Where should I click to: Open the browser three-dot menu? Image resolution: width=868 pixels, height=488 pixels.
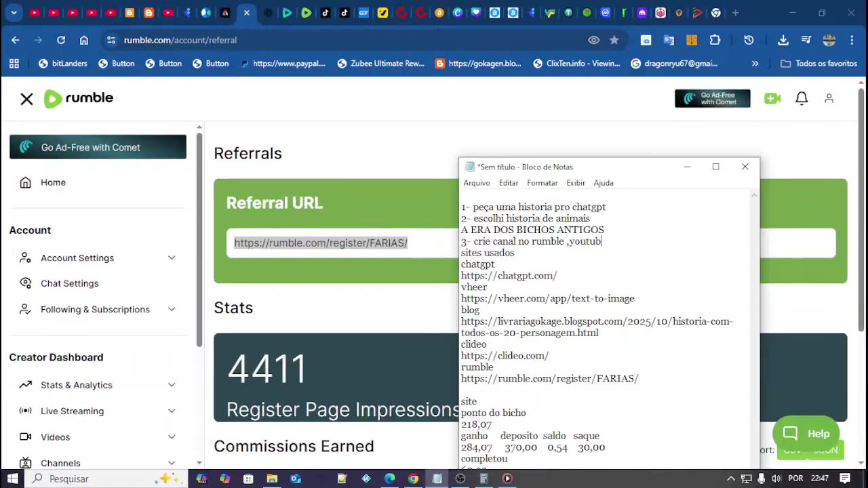click(x=852, y=40)
